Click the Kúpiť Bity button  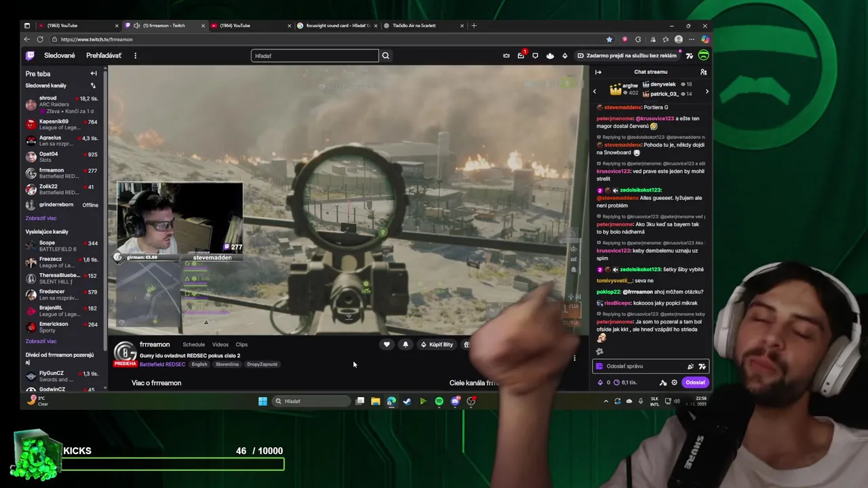click(x=437, y=344)
